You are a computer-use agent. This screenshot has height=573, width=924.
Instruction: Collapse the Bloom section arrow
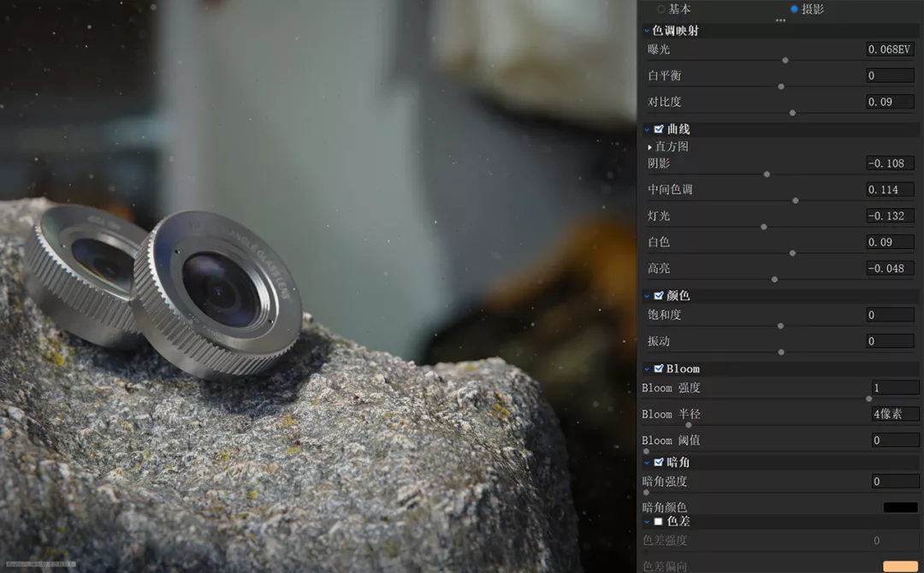pos(647,369)
